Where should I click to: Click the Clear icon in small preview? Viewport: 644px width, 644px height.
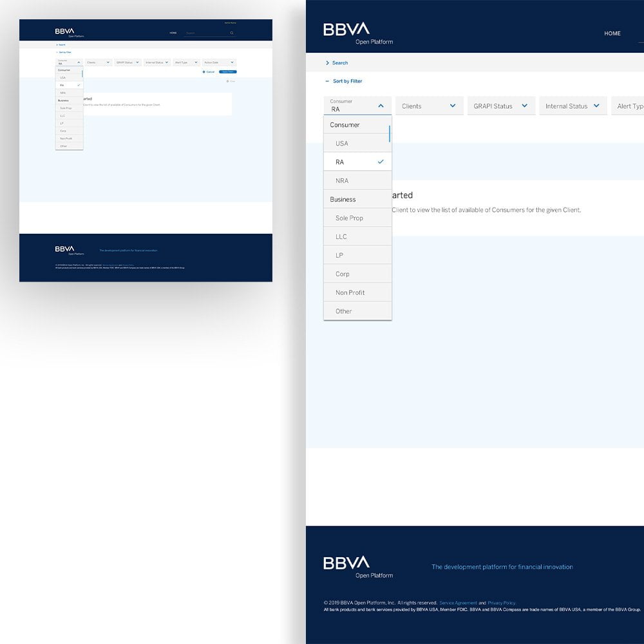227,81
